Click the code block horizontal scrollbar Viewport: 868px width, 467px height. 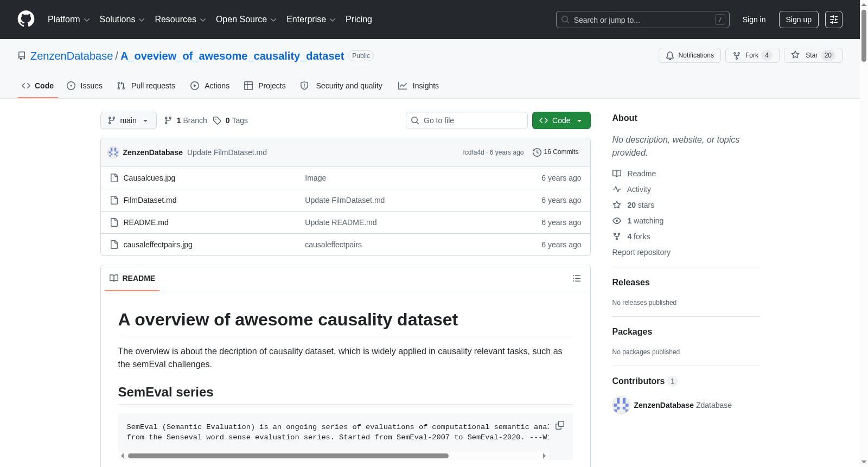(x=288, y=456)
